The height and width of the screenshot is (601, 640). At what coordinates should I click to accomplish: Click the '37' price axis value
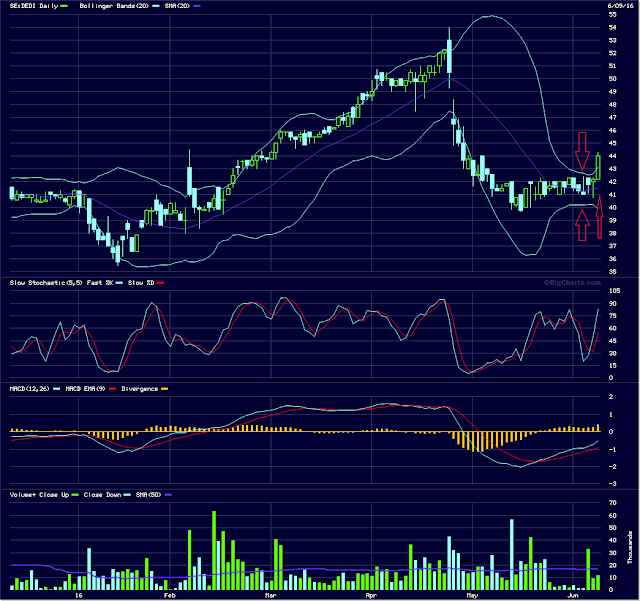pos(612,246)
